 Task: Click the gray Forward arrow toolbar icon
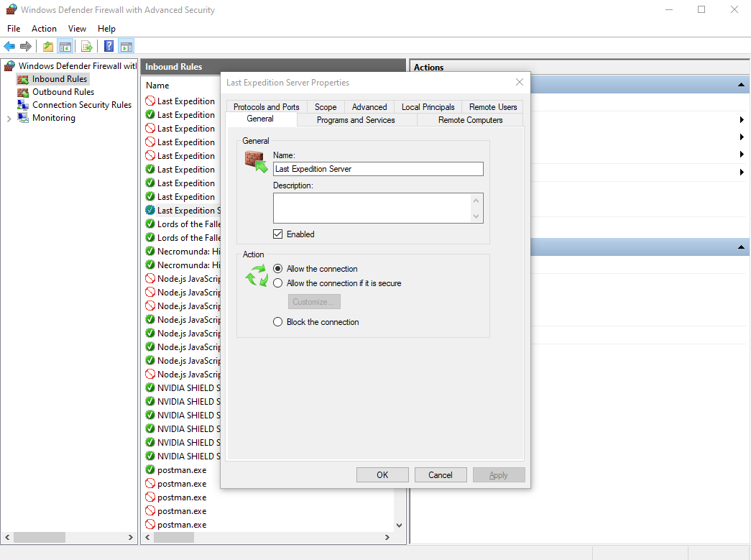pos(26,47)
